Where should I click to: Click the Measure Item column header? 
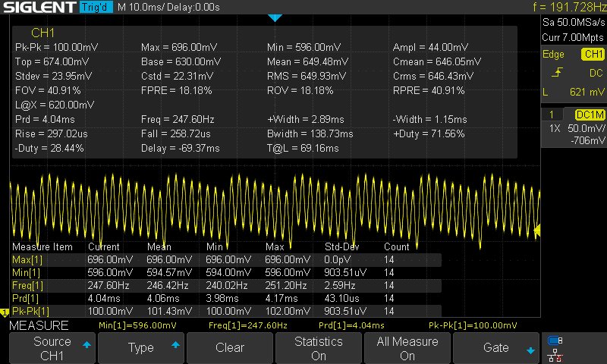click(42, 246)
